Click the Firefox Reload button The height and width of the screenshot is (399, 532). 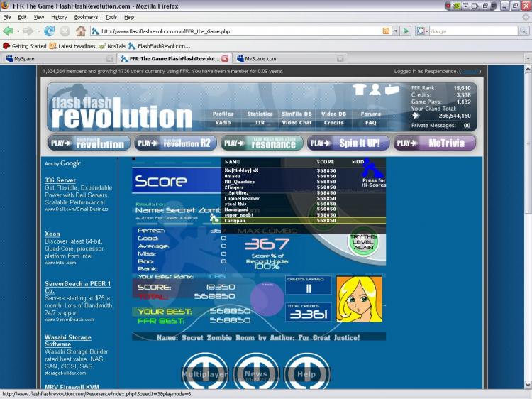(49, 31)
